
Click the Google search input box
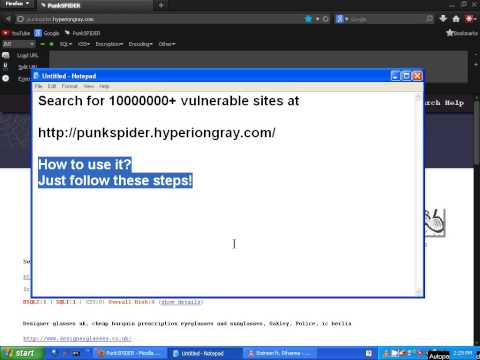pos(387,19)
